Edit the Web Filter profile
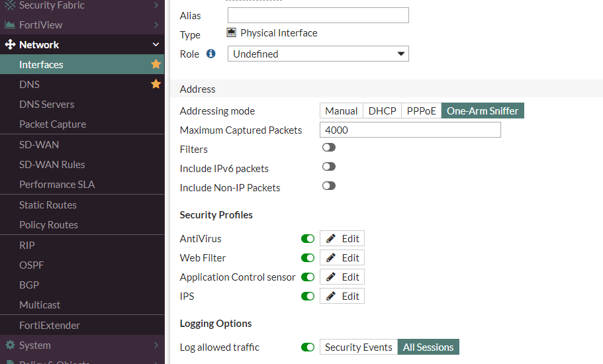The width and height of the screenshot is (603, 364). (342, 258)
